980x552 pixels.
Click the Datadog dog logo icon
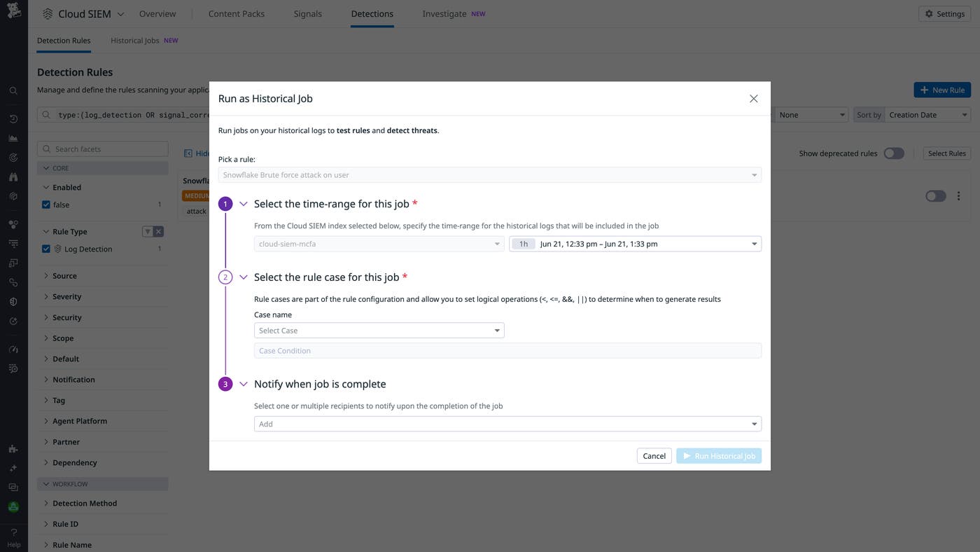point(14,13)
